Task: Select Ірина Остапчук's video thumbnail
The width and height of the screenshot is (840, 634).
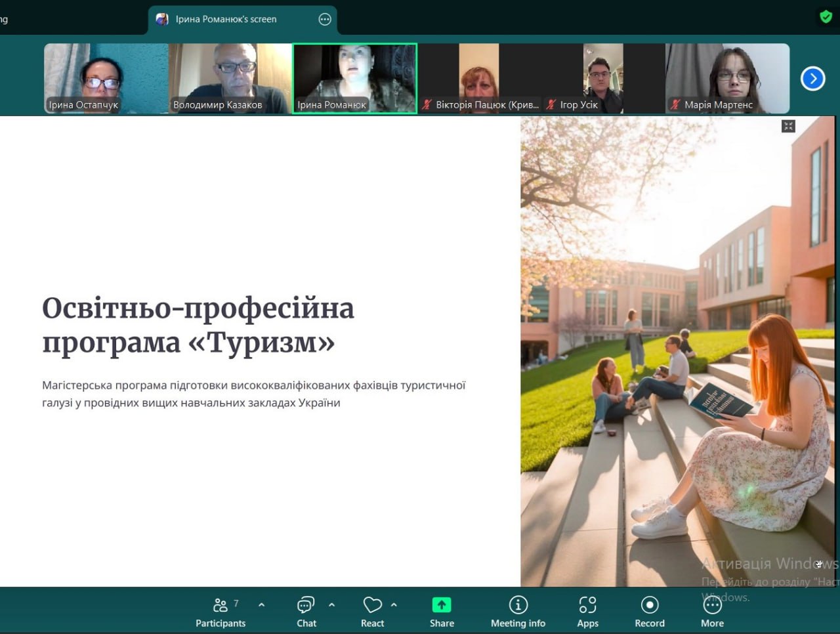Action: click(x=106, y=78)
